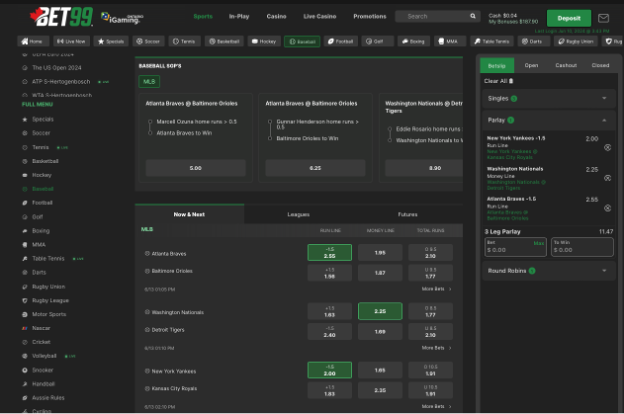
Task: Click the parlay Bet amount input field
Action: coord(510,249)
